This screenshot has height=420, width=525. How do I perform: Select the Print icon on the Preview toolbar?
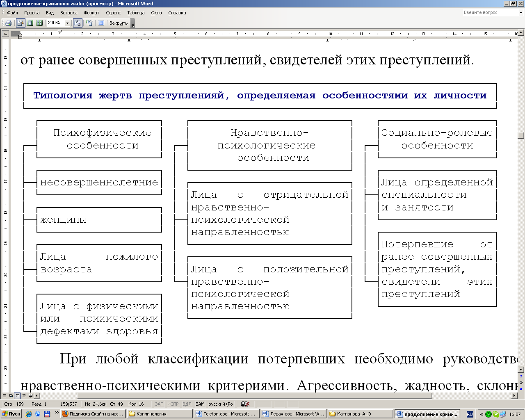pyautogui.click(x=8, y=23)
